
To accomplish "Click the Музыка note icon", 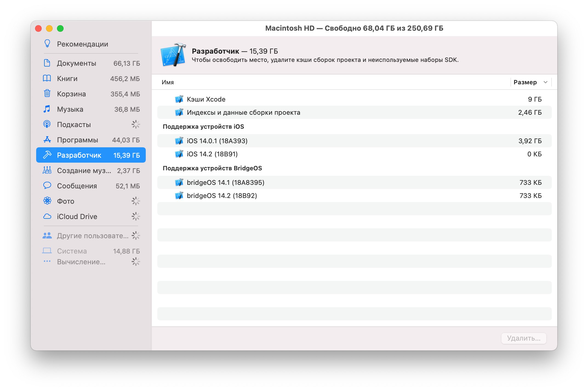I will click(x=47, y=109).
